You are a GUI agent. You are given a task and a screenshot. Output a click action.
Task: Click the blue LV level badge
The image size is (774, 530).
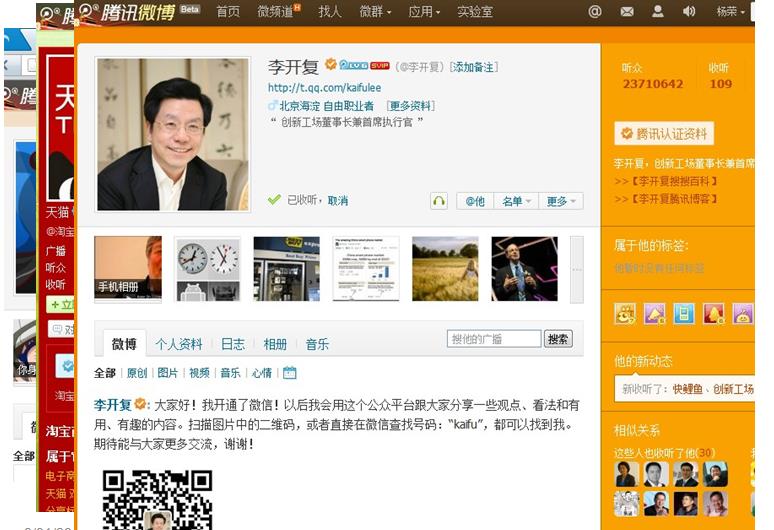click(353, 65)
